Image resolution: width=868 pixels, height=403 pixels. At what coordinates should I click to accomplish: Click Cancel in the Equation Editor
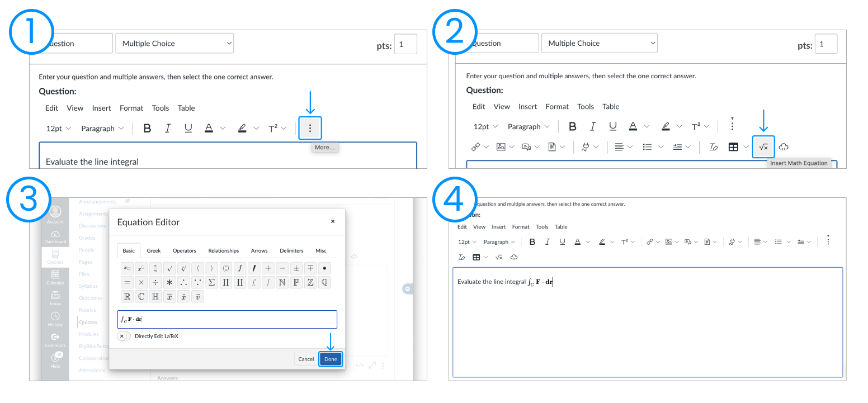(305, 358)
